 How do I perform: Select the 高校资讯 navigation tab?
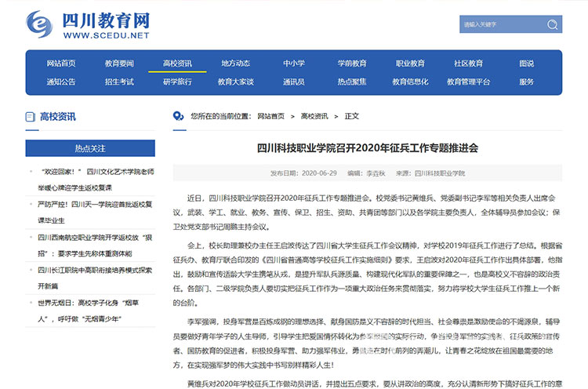[x=177, y=64]
